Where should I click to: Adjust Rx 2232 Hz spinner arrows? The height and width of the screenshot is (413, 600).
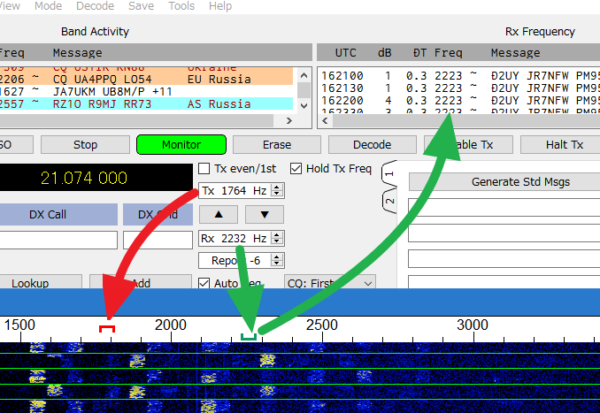point(276,238)
